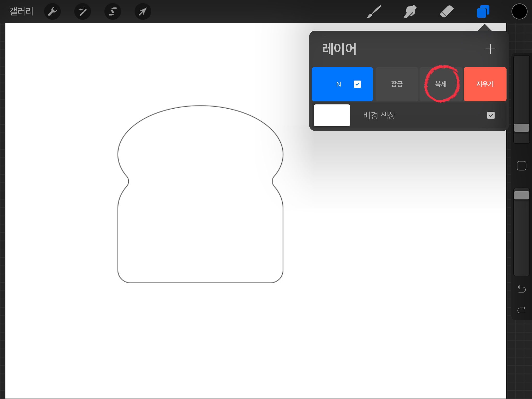Activate the Selection S tool

click(113, 11)
